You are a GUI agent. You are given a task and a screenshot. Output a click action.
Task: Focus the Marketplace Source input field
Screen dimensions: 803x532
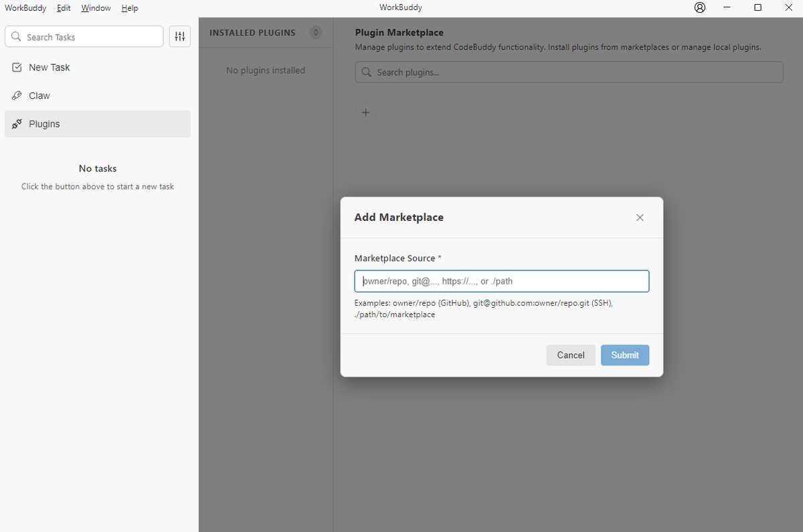tap(501, 281)
